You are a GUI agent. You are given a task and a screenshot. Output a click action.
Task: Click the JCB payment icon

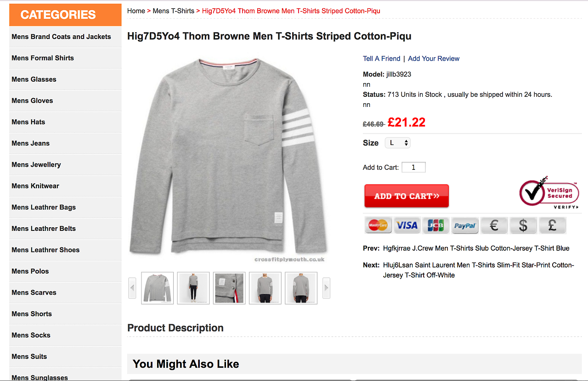pos(435,225)
